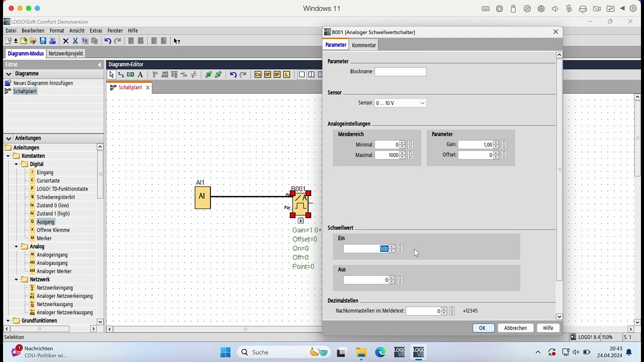Viewport: 644px width, 362px height.
Task: Click the dialog scrollbar down arrow
Action: (559, 317)
